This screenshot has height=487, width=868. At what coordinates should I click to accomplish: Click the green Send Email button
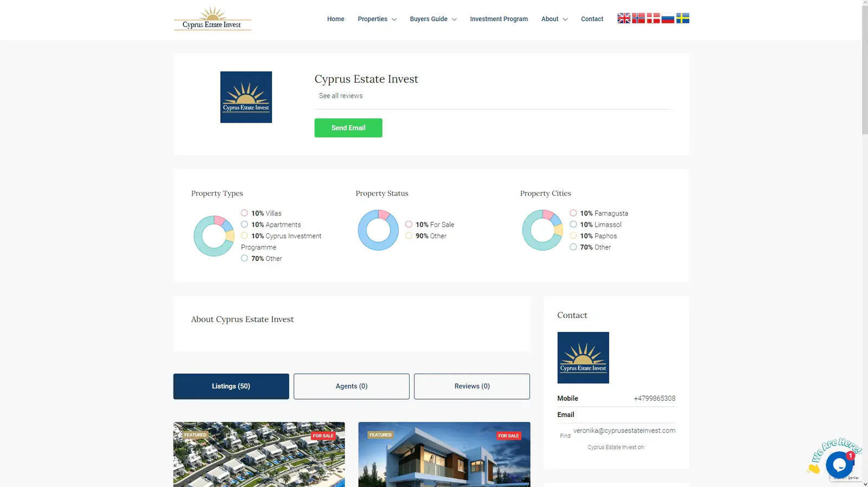pos(348,128)
